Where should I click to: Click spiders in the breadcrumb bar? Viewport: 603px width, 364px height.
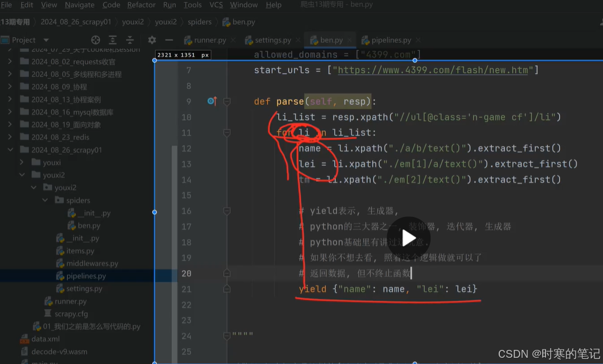(x=199, y=23)
